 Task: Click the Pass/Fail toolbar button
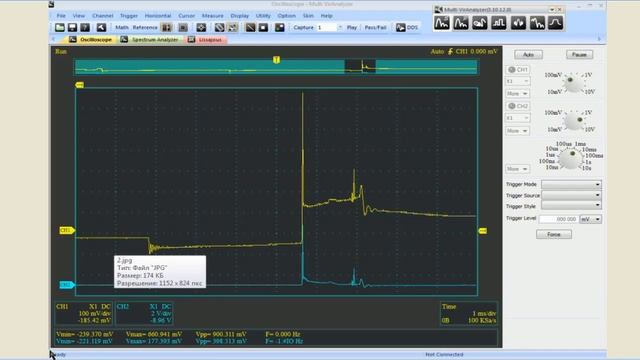click(376, 27)
